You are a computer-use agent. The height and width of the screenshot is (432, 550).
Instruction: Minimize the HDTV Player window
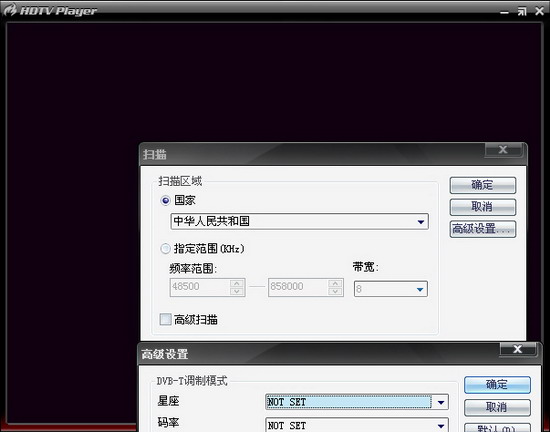(x=504, y=12)
